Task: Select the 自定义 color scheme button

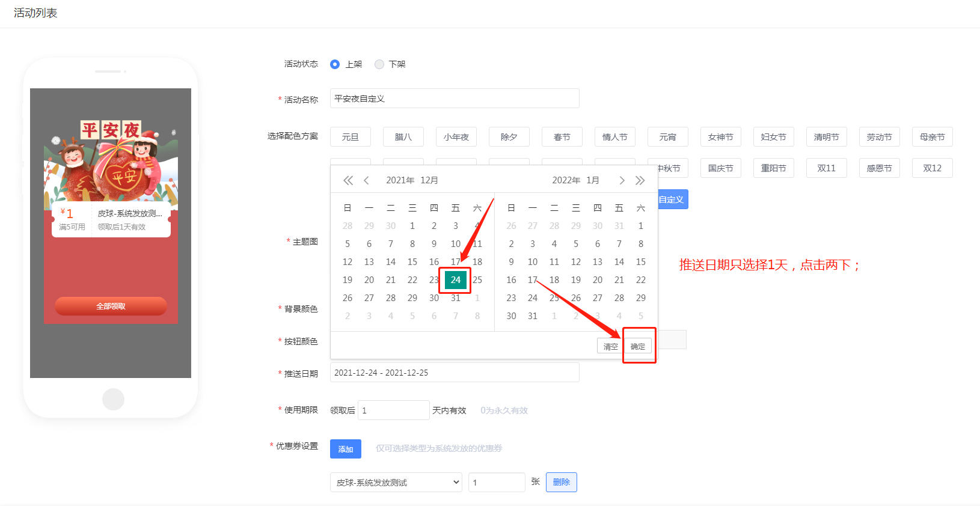Action: (x=673, y=200)
